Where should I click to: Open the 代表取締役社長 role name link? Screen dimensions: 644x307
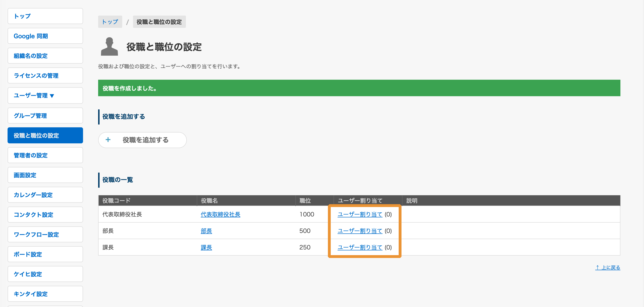(221, 214)
